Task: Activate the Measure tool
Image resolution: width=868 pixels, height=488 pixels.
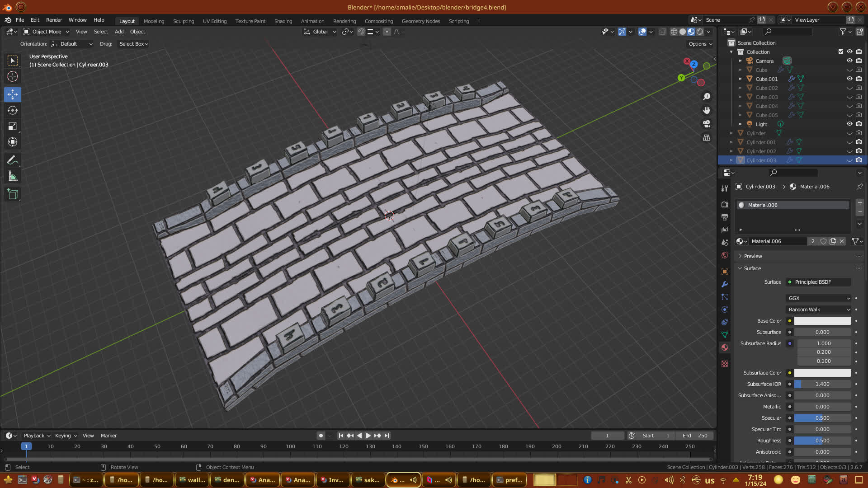Action: point(13,177)
